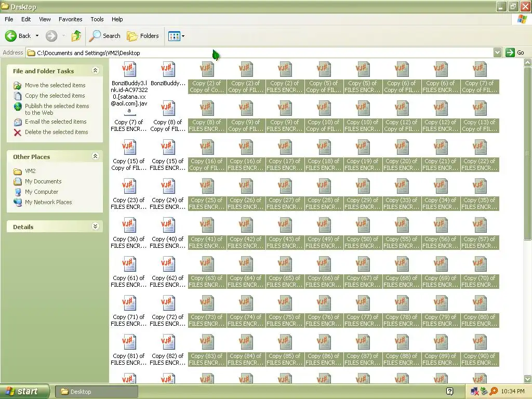Open the Back history dropdown arrow

[37, 36]
